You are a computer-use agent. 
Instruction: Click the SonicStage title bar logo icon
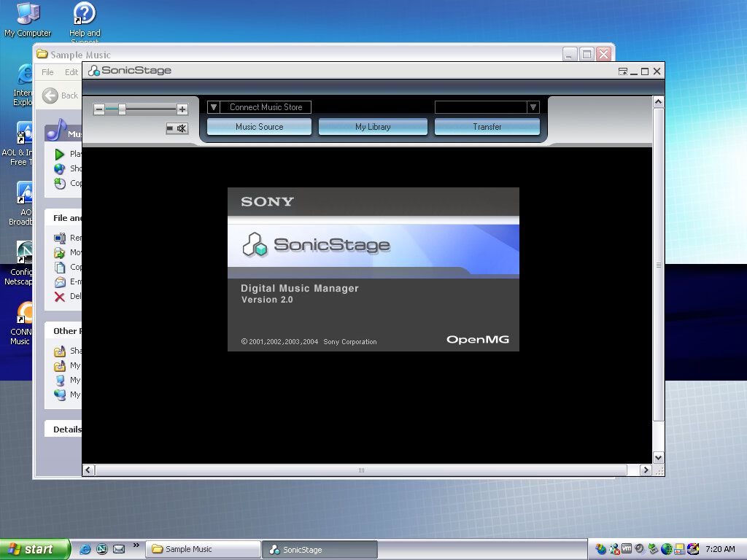pos(93,71)
